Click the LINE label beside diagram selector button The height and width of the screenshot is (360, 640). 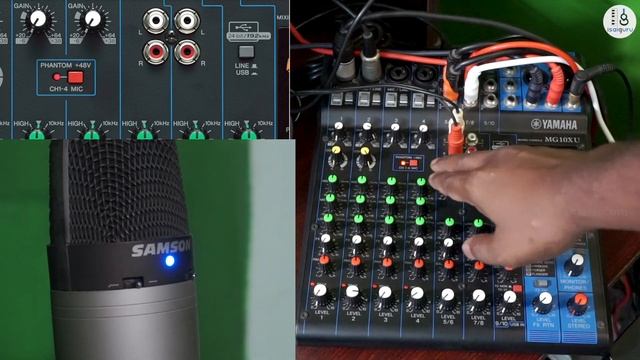pos(242,65)
